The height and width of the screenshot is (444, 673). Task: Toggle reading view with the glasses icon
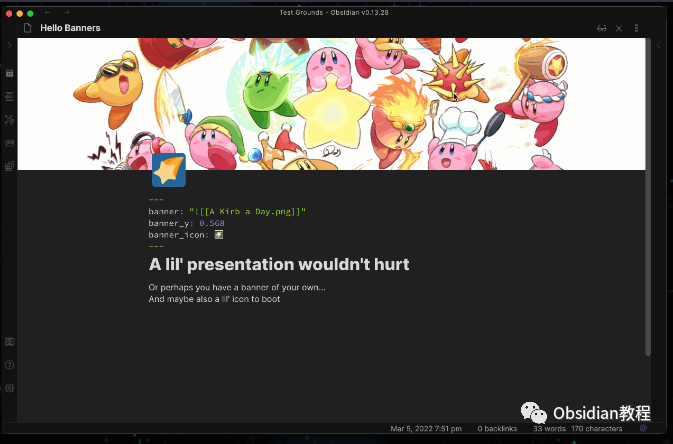(x=602, y=28)
